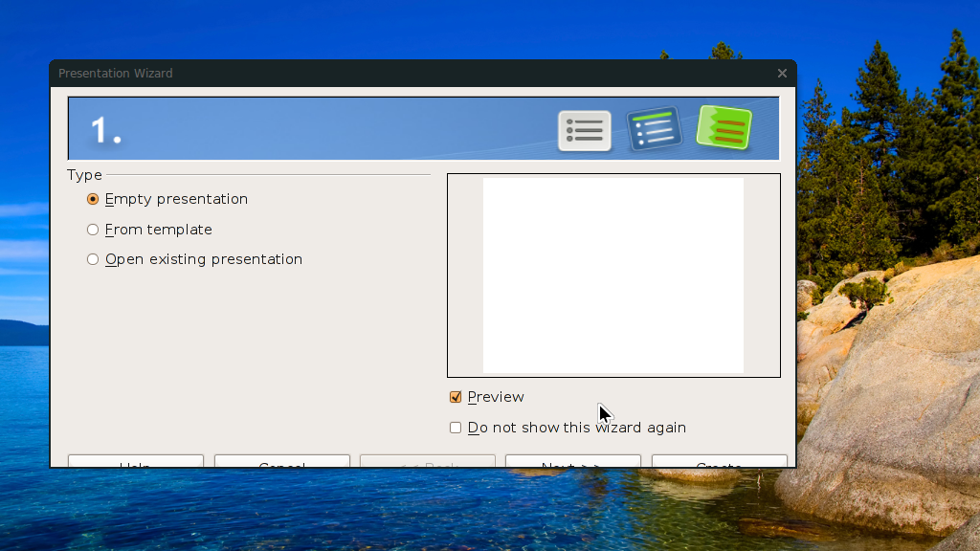
Task: Disable the Preview checkbox
Action: pos(456,397)
